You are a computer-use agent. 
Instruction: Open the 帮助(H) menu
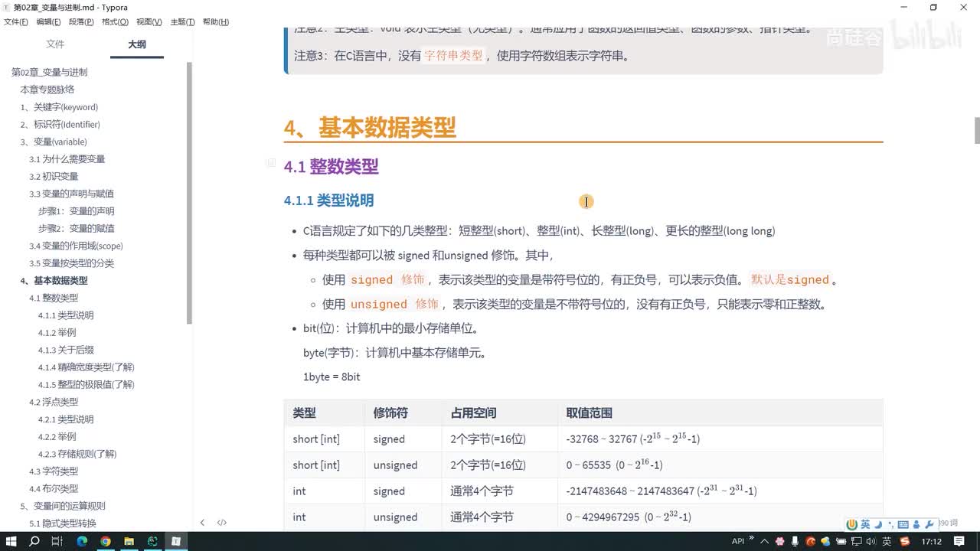215,21
